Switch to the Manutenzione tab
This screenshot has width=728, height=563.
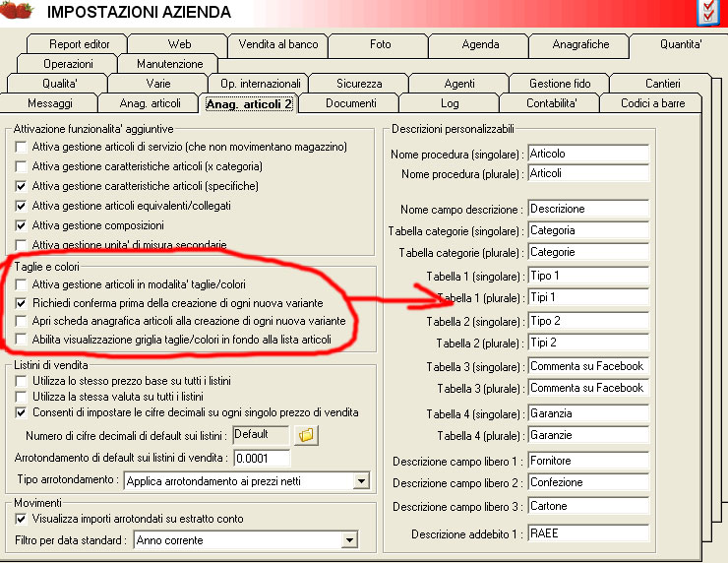[169, 64]
